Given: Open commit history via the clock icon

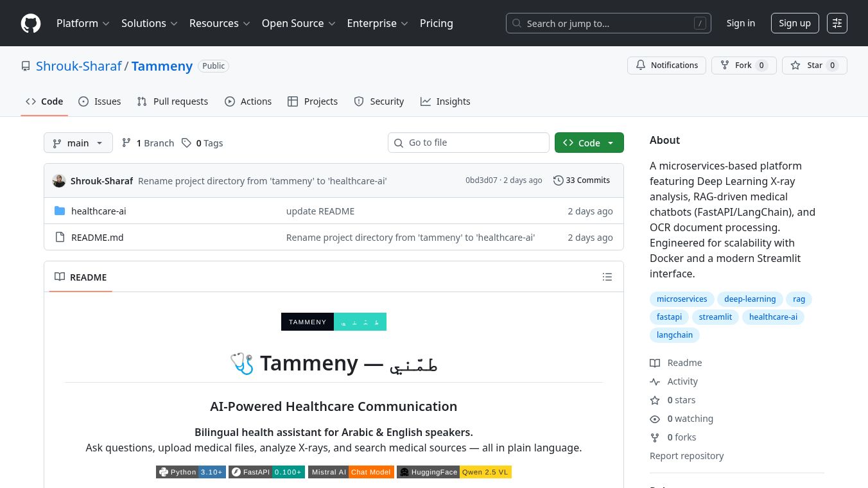Looking at the screenshot, I should coord(558,180).
